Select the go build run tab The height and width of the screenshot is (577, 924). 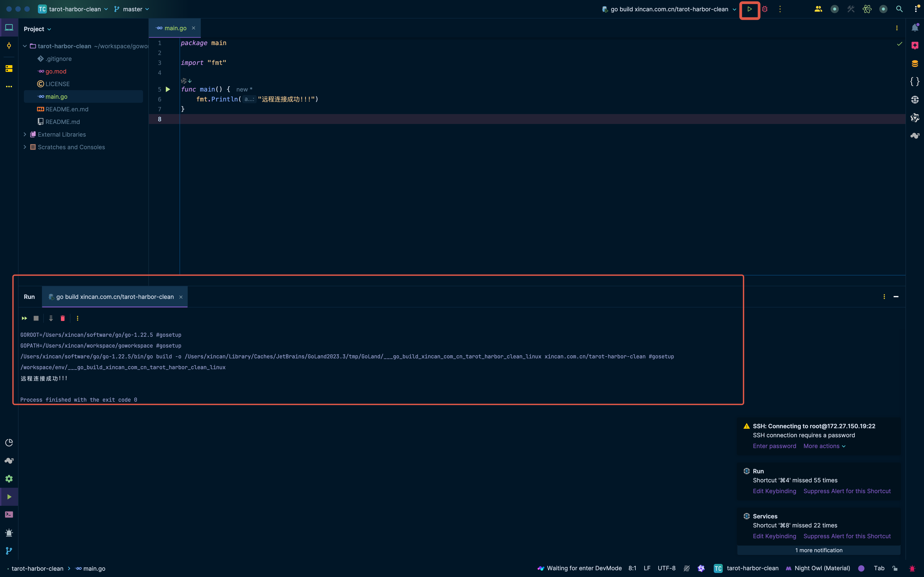[115, 297]
